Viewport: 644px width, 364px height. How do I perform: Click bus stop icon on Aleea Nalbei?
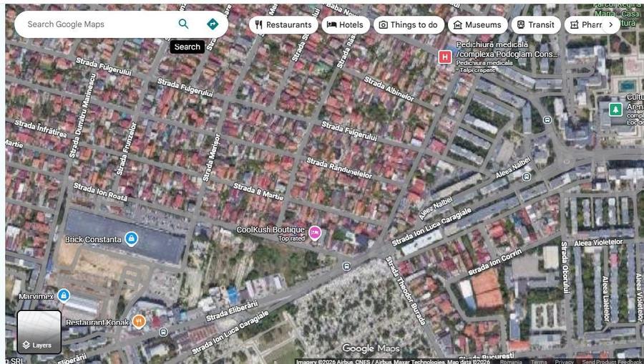[527, 177]
